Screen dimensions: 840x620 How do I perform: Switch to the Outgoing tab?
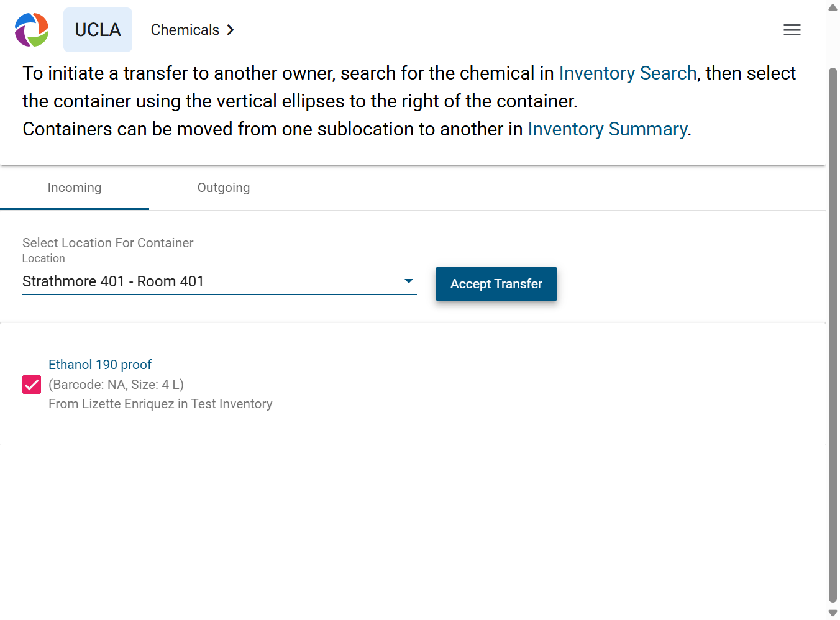224,188
